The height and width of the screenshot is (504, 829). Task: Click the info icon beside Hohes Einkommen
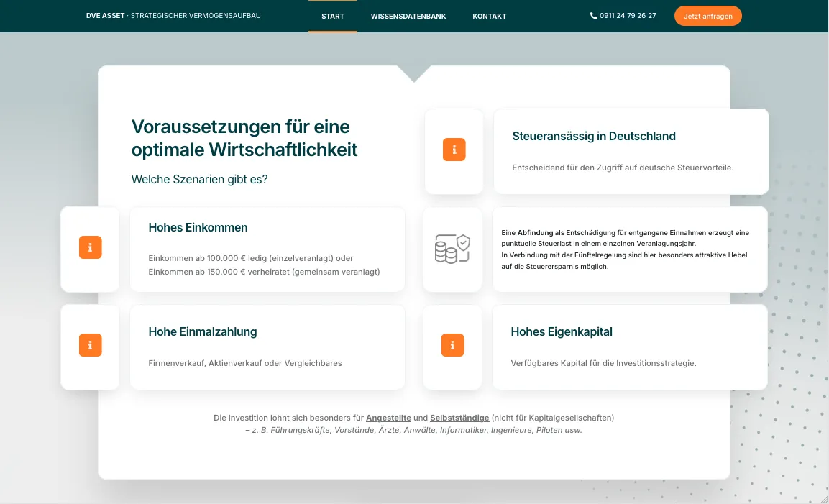90,247
